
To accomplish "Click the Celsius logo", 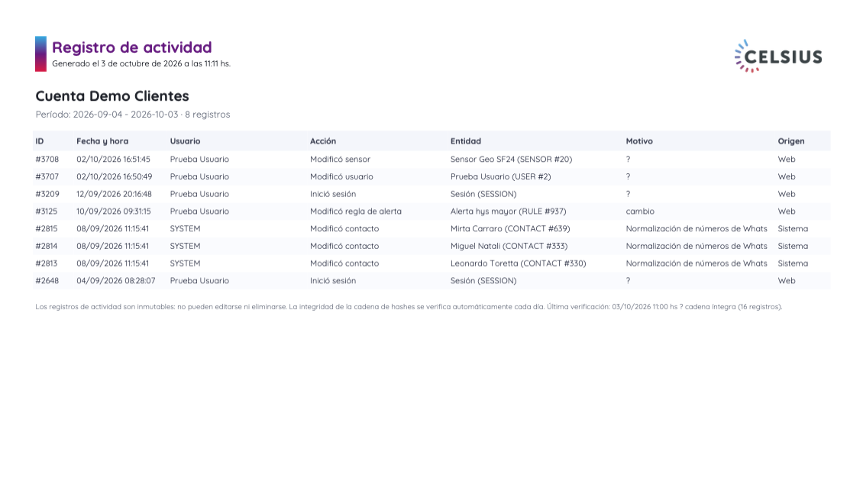I will tap(778, 56).
